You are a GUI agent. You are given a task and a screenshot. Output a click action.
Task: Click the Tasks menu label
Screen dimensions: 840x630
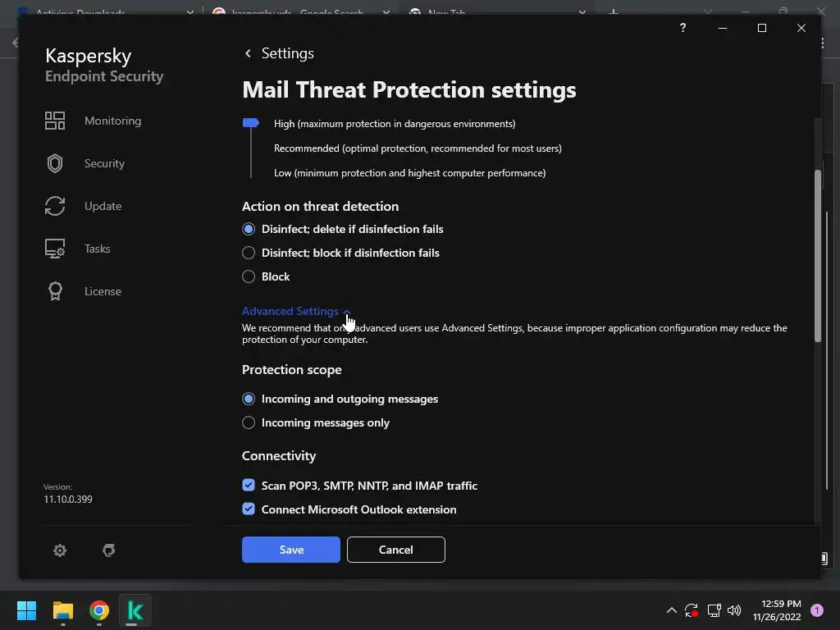tap(98, 249)
